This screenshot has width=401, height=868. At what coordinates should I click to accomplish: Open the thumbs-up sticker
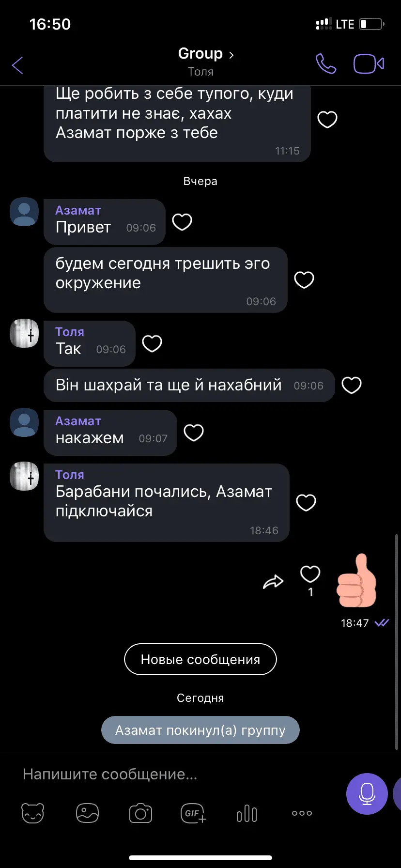click(x=356, y=580)
